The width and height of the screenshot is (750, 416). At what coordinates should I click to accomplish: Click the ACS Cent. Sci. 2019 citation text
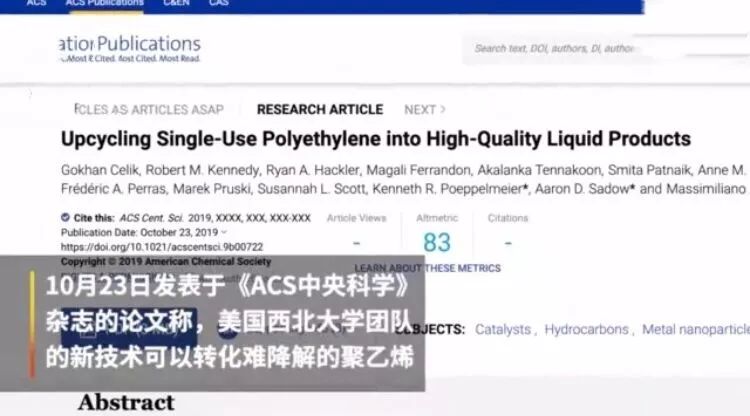pyautogui.click(x=215, y=218)
